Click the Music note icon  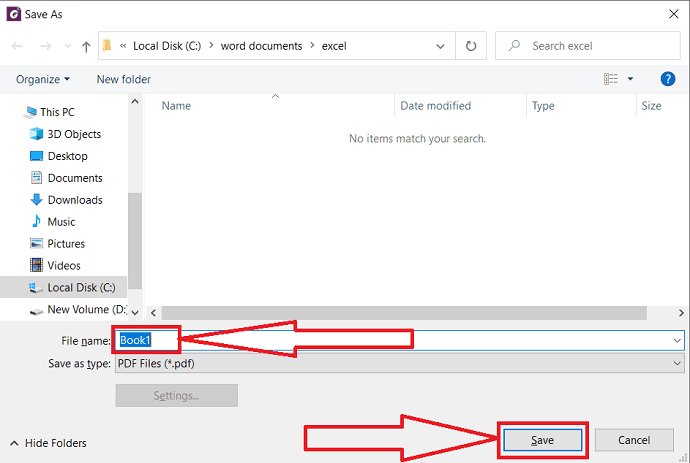(x=36, y=221)
